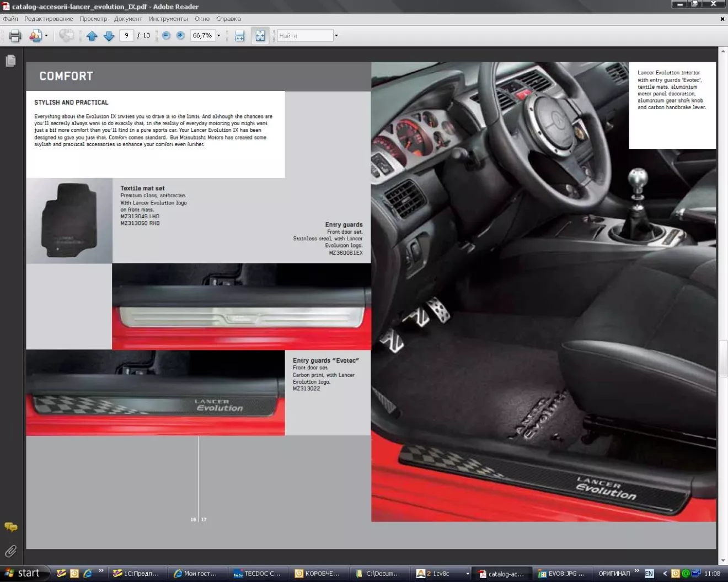Screen dimensions: 728x582
Task: Open the Comments panel speech-bubble icon
Action: click(10, 527)
